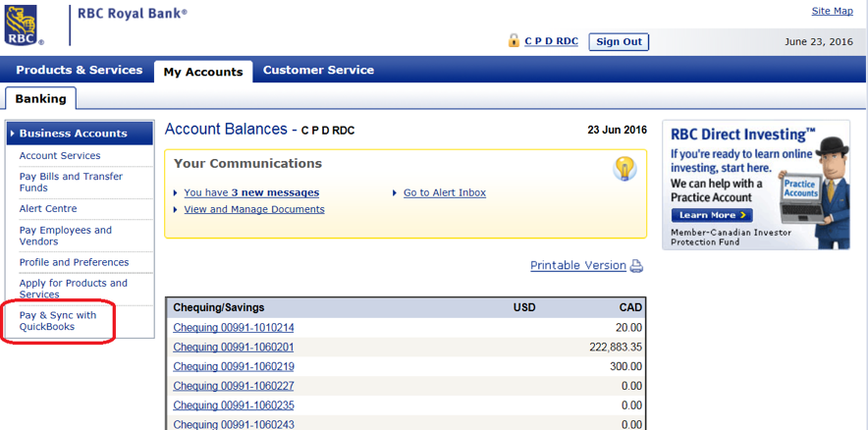This screenshot has width=868, height=430.
Task: Click the USD column header
Action: click(x=524, y=307)
